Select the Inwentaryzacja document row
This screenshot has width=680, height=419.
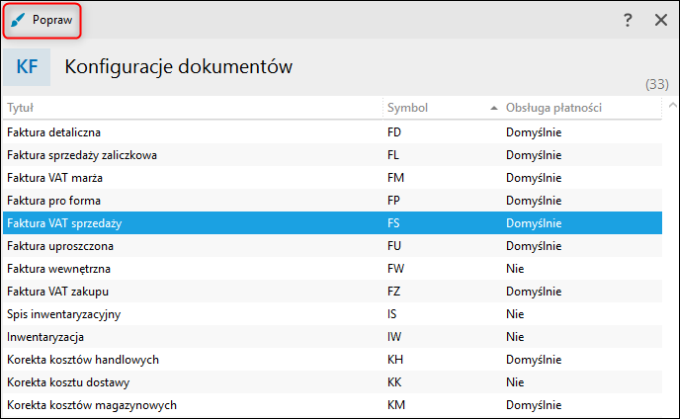(x=45, y=337)
